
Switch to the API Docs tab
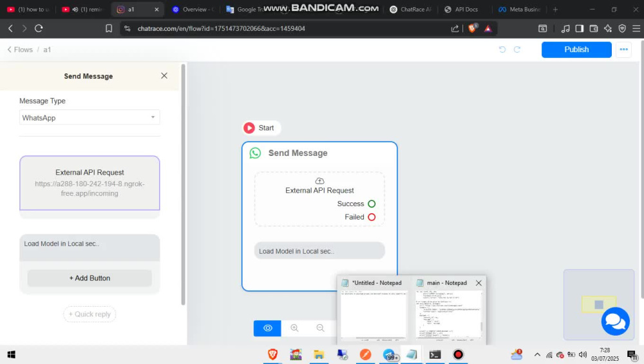[462, 10]
